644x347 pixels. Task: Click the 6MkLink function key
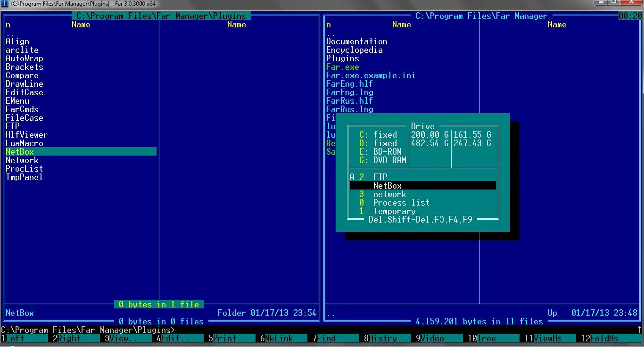pos(284,339)
